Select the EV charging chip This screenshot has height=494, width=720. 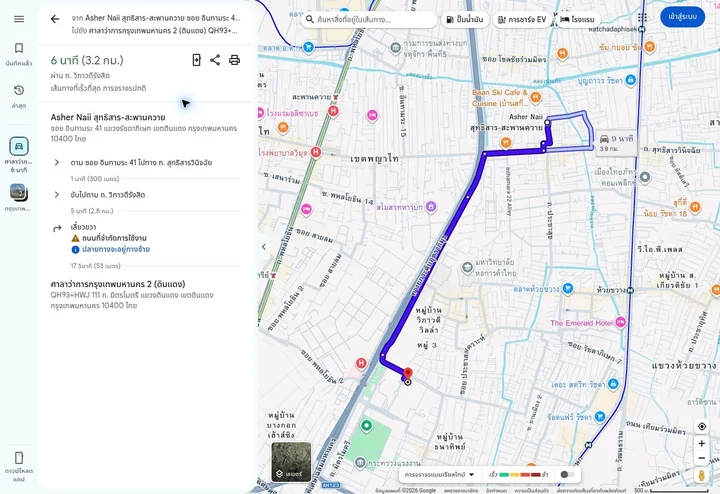click(x=522, y=19)
